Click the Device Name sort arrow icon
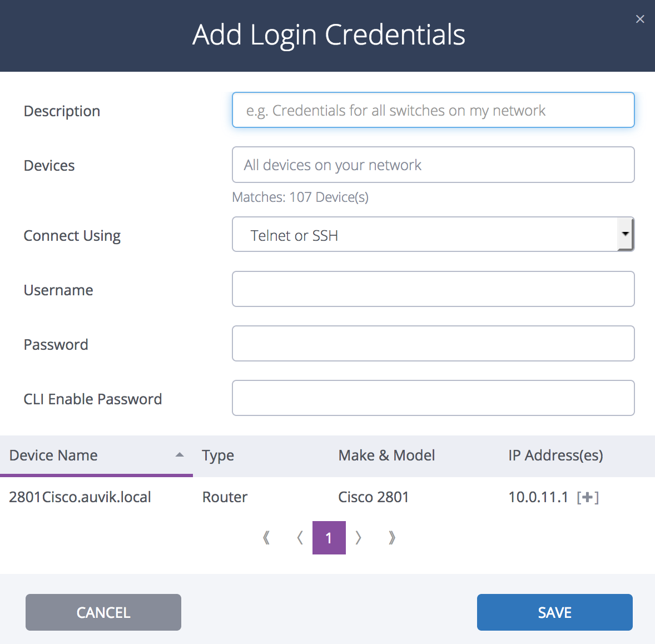Viewport: 655px width, 644px height. 180,455
